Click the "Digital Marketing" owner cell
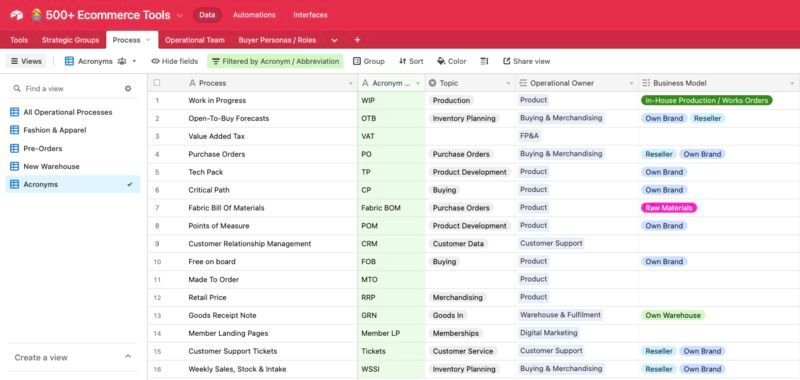Screen dimensions: 800x380 577,333
